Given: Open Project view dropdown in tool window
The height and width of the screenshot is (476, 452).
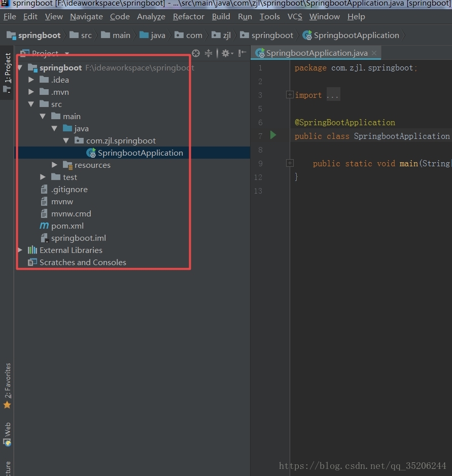Looking at the screenshot, I should point(67,53).
